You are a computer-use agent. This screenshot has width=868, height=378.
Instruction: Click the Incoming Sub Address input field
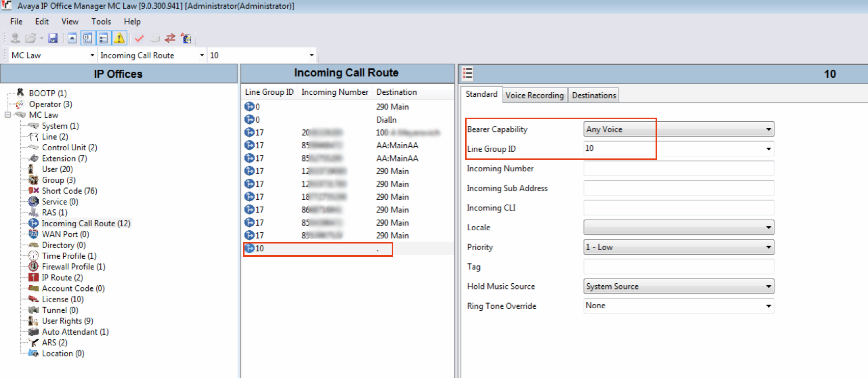pos(679,188)
